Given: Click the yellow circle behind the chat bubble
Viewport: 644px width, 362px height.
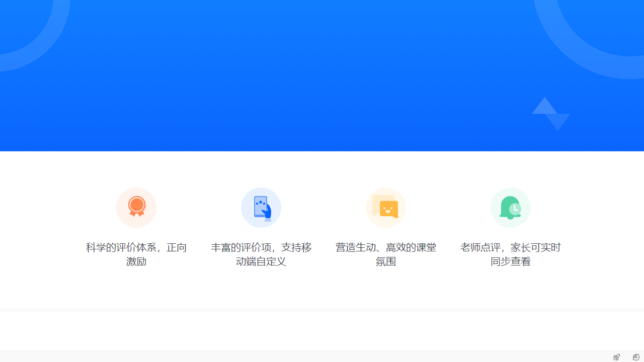Looking at the screenshot, I should pos(386,207).
